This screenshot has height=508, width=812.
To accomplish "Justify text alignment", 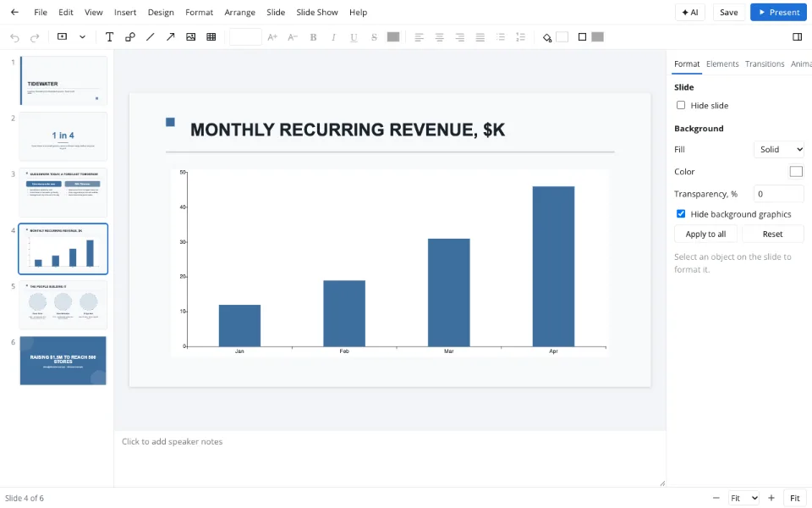I will 480,36.
